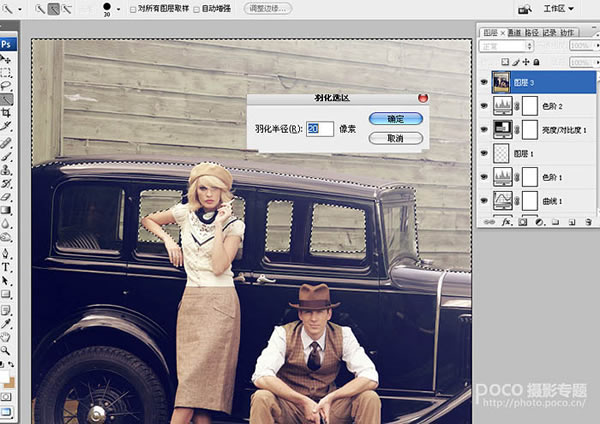600x424 pixels.
Task: Expand the layer blending mode dropdown
Action: coord(505,46)
